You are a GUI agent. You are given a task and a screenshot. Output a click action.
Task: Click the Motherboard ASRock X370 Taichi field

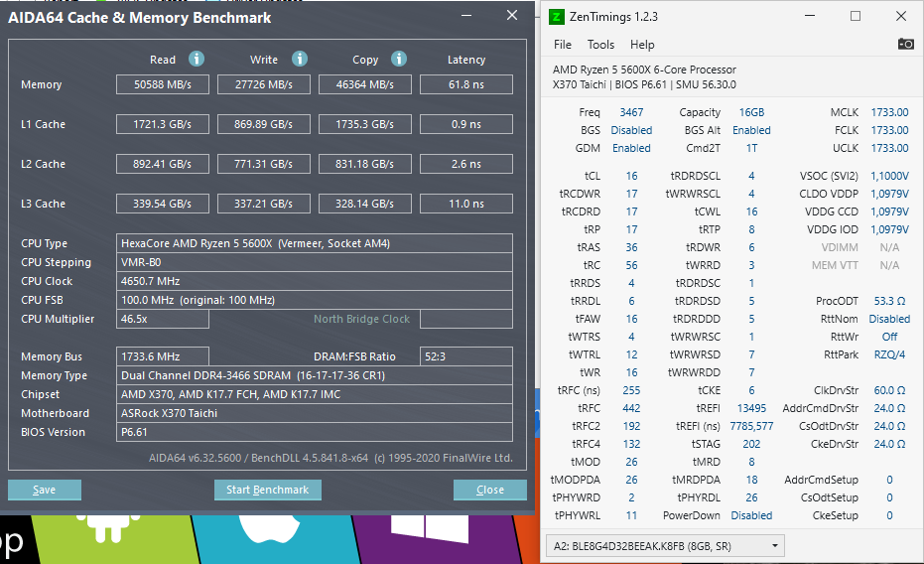click(x=314, y=413)
